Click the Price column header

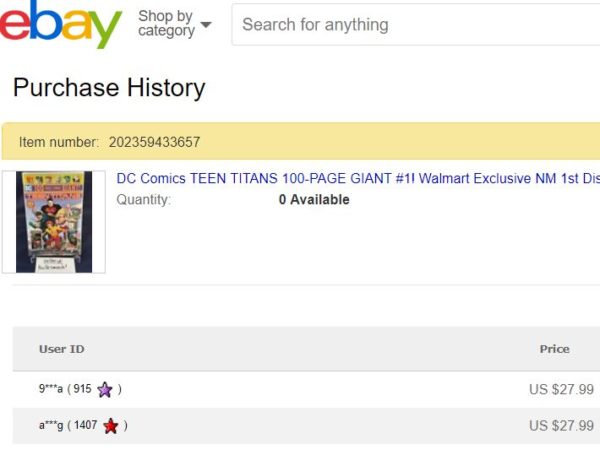pos(554,349)
